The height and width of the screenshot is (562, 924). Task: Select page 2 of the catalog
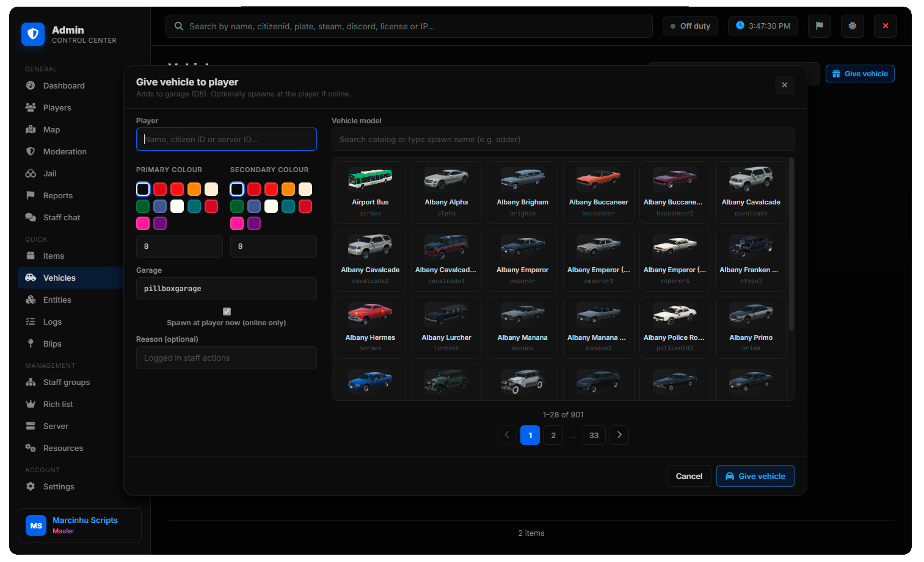[x=553, y=435]
